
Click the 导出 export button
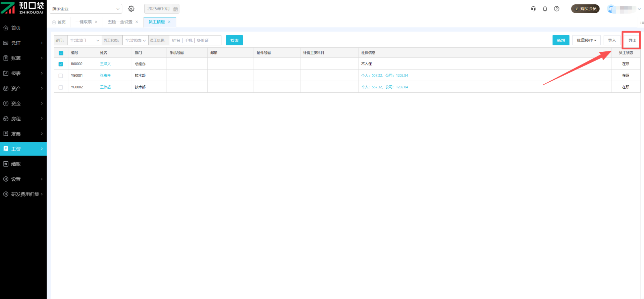click(632, 40)
